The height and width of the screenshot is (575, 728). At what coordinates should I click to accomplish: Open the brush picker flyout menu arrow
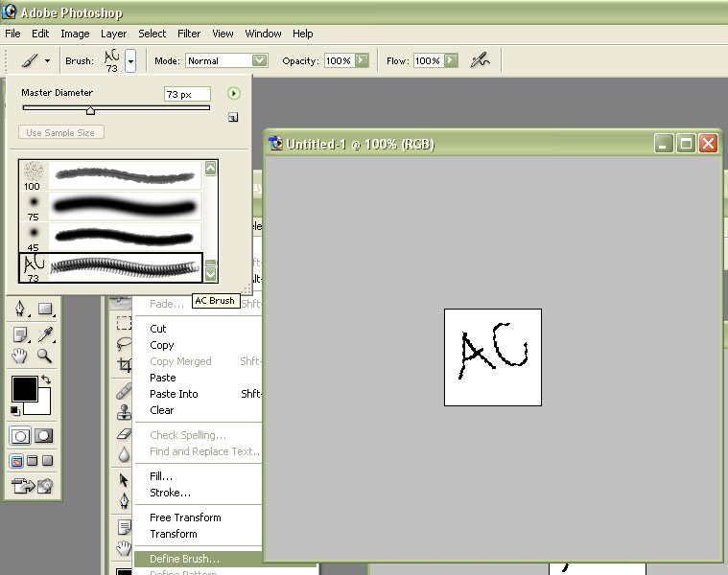pos(233,94)
